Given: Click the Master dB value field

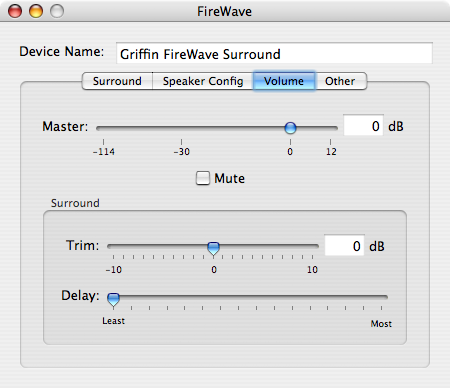Looking at the screenshot, I should 363,126.
